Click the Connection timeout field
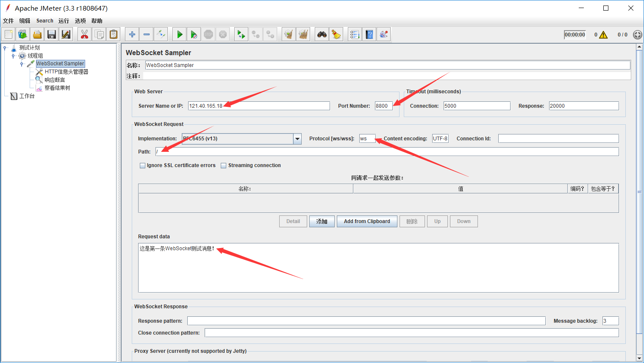644x363 pixels. (477, 106)
